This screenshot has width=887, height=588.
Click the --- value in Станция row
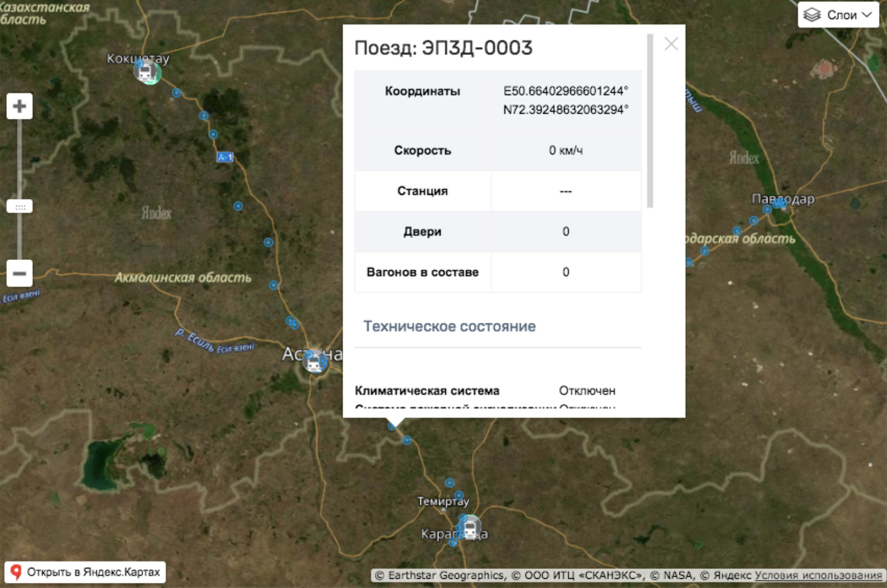pos(566,191)
